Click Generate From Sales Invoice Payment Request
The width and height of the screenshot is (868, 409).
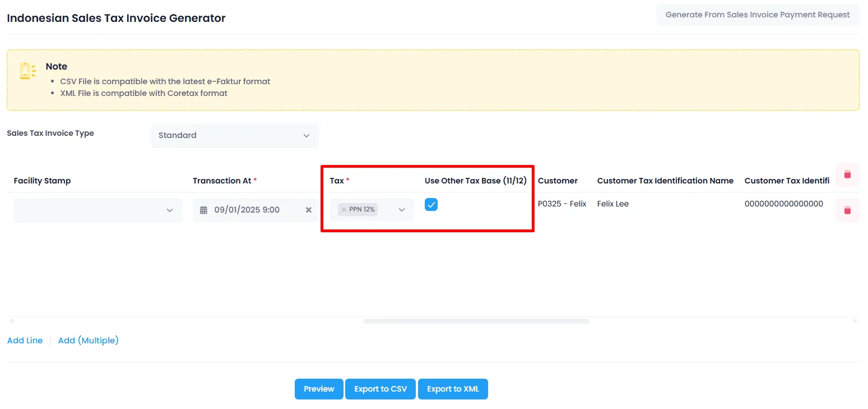pos(758,15)
